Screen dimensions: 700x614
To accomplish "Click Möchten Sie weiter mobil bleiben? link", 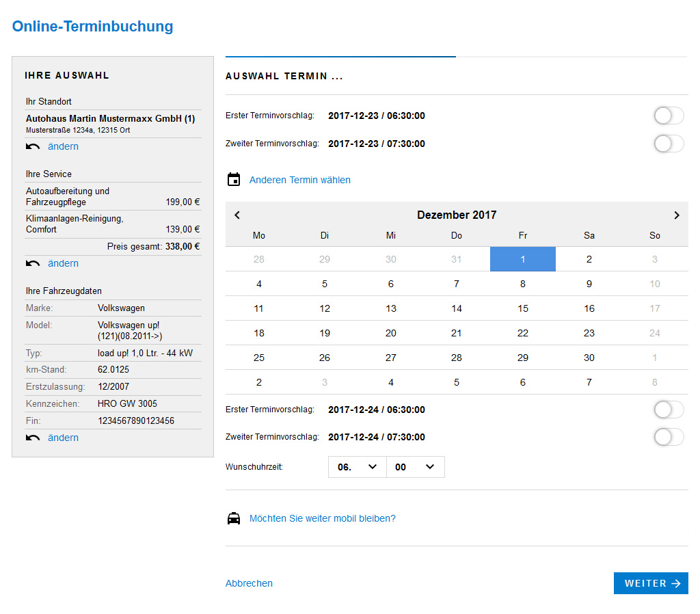I will coord(322,518).
